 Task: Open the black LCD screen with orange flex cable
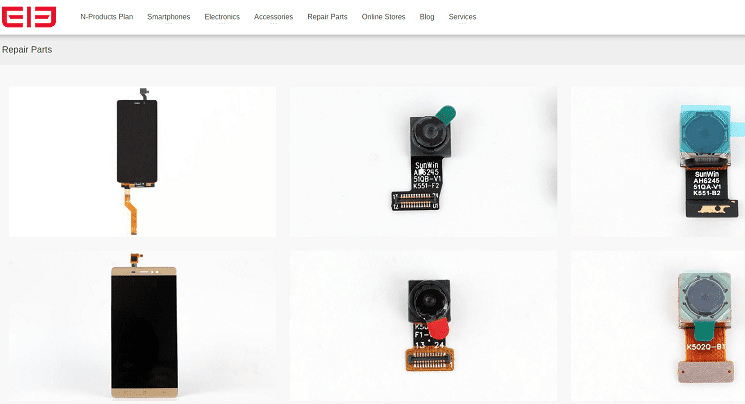142,162
